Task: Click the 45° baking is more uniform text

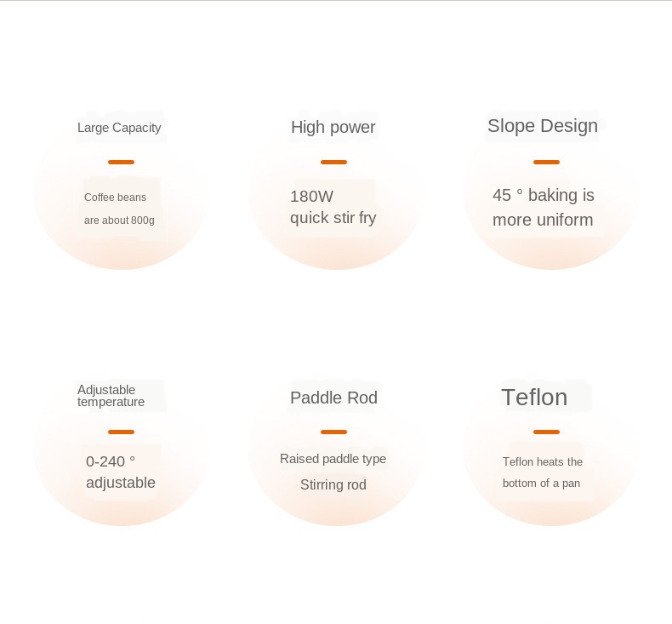Action: tap(543, 208)
